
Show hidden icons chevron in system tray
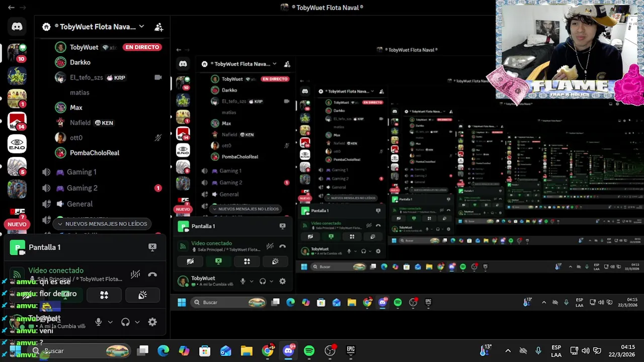tap(508, 351)
